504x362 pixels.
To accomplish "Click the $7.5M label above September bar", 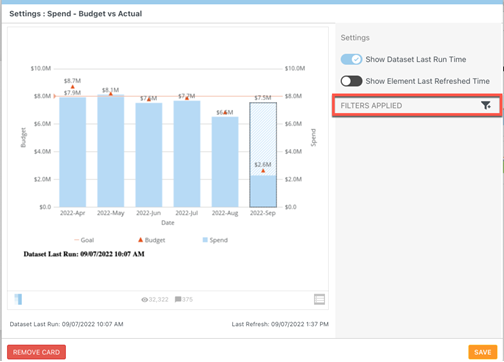I will pos(263,98).
